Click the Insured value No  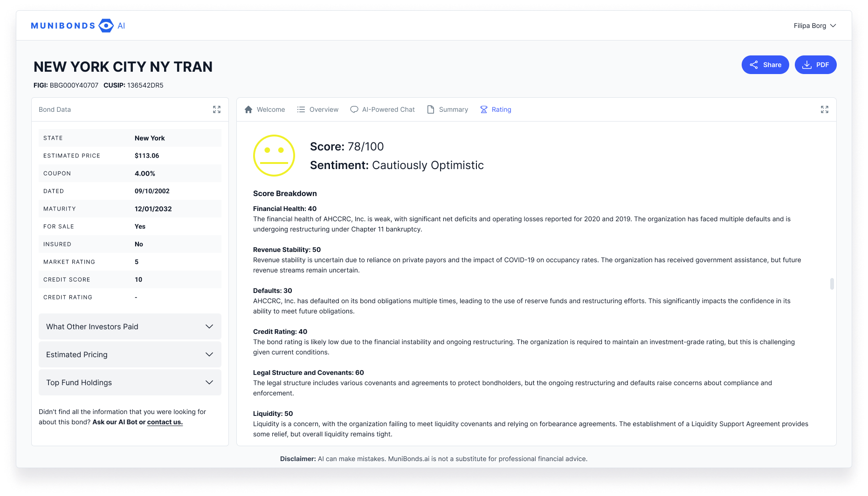139,244
